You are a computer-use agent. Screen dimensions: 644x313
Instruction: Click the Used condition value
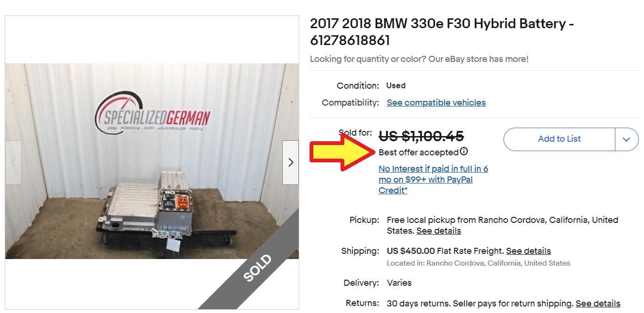396,86
